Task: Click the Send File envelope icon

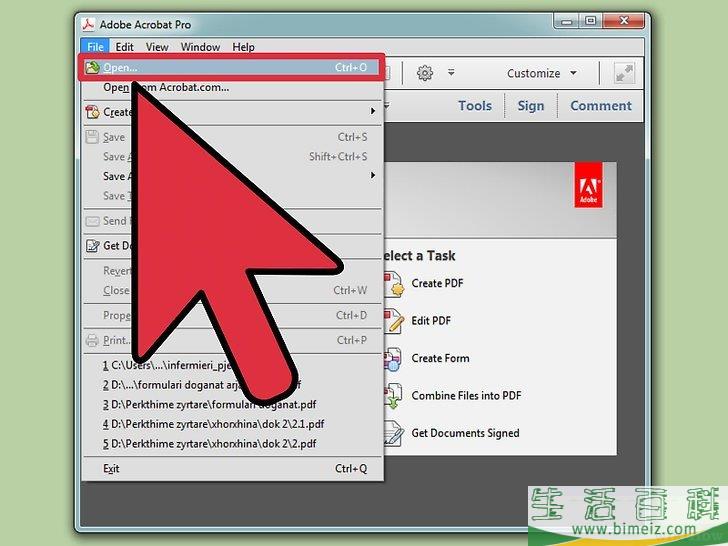Action: [x=92, y=221]
